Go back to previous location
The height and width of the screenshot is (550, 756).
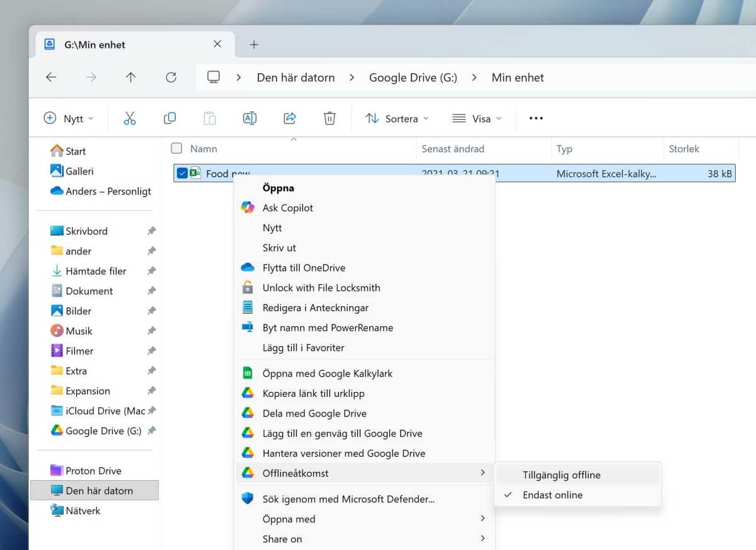point(52,77)
